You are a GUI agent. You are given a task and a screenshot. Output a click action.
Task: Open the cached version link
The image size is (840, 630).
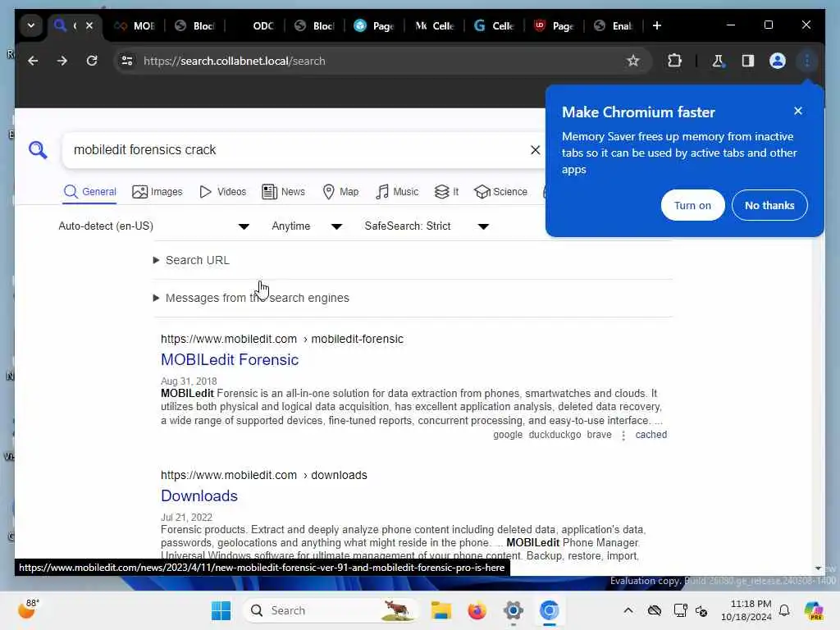click(x=651, y=435)
